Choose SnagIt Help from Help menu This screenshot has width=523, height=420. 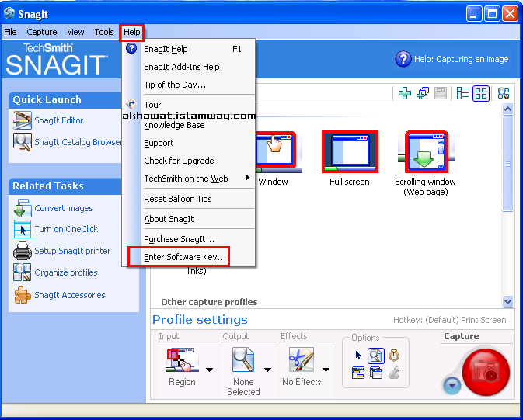pyautogui.click(x=189, y=49)
